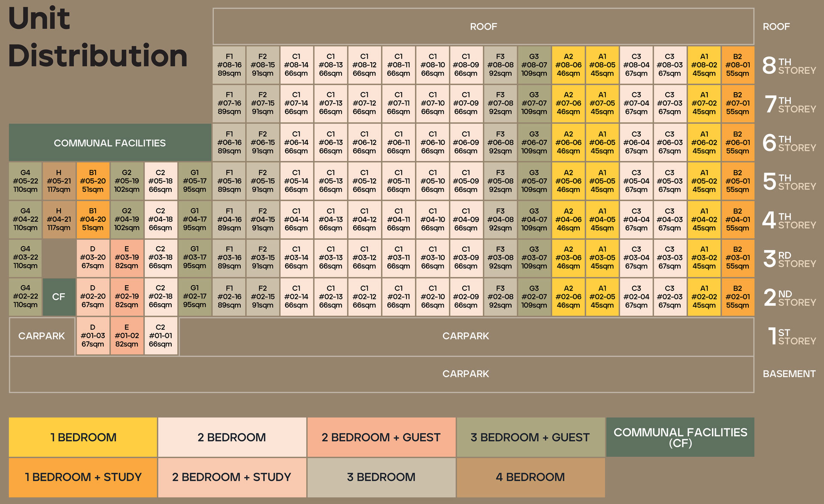Click the 1 BEDROOM legend swatch
Viewport: 824px width, 504px height.
[x=83, y=437]
